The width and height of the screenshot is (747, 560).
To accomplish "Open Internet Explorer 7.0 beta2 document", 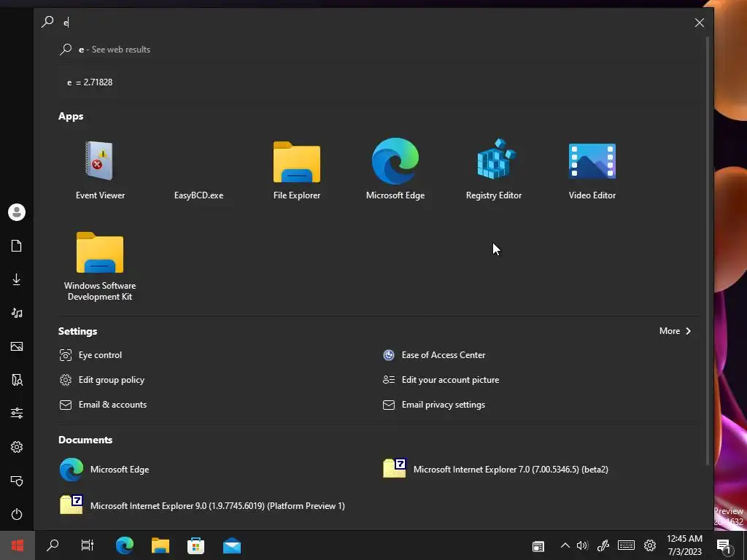I will pyautogui.click(x=495, y=470).
